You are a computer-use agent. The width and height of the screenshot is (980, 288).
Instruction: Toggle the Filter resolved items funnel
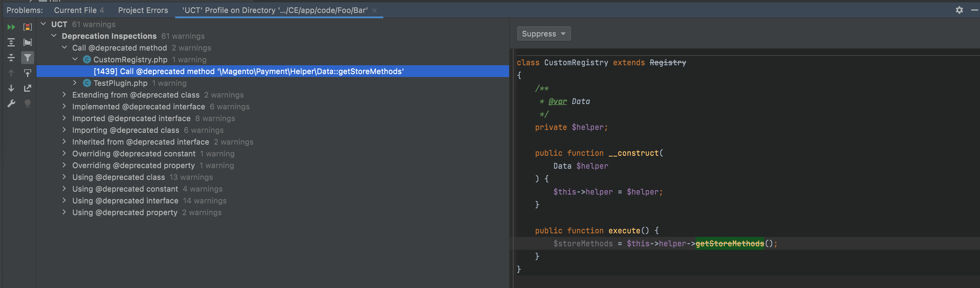pos(27,58)
